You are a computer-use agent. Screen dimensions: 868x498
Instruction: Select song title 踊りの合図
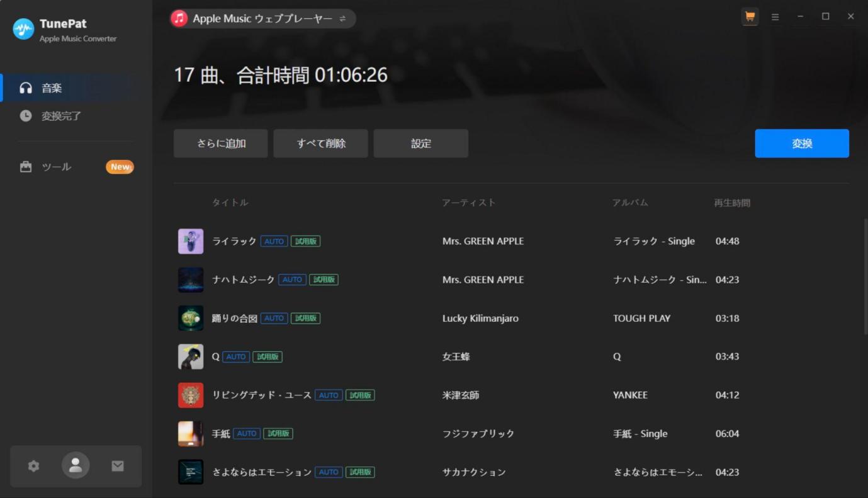pyautogui.click(x=235, y=318)
